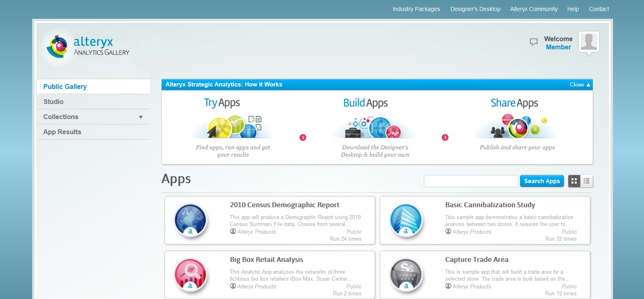The height and width of the screenshot is (299, 644).
Task: Click the 'Run 2 times' text
Action: (347, 293)
